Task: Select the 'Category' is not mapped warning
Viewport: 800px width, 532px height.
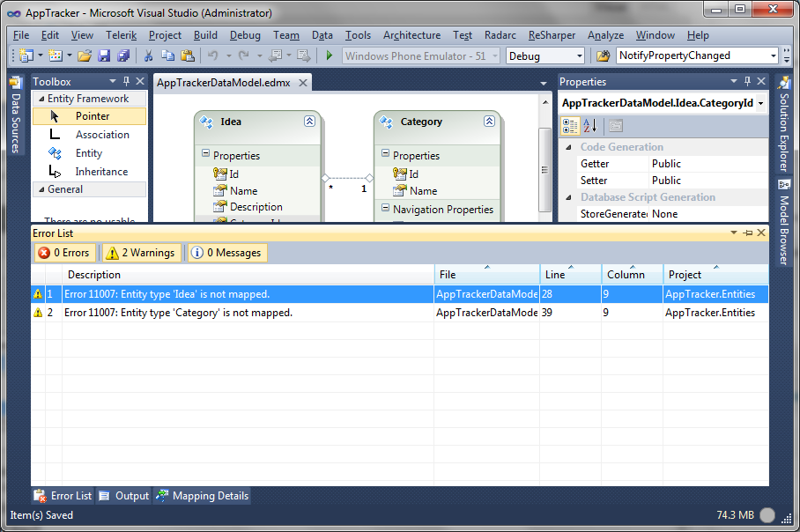Action: click(x=399, y=313)
